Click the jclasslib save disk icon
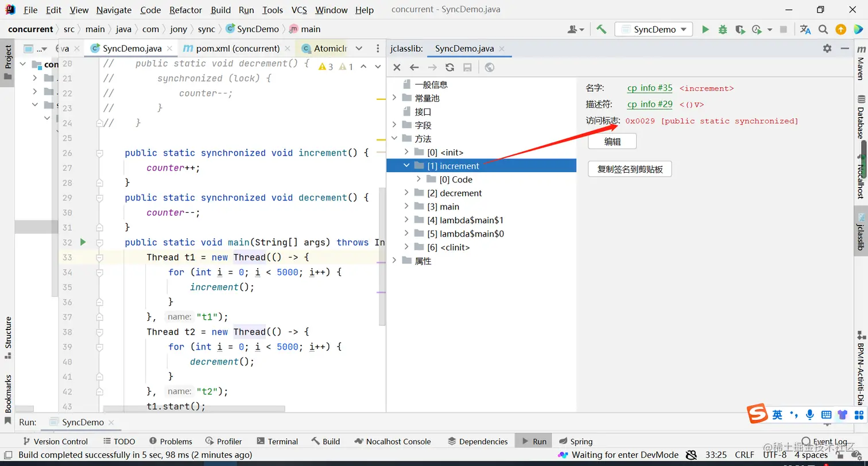Screen dimensions: 868x466 467,67
